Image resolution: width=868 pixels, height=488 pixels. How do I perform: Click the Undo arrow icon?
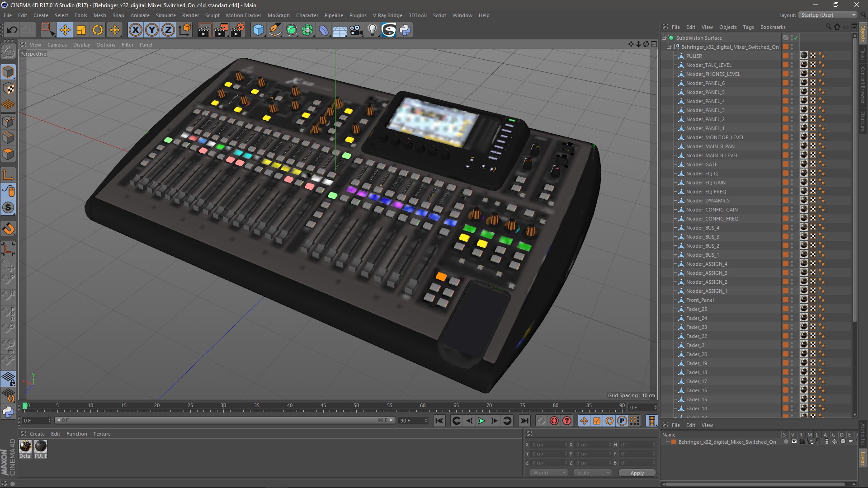point(12,30)
